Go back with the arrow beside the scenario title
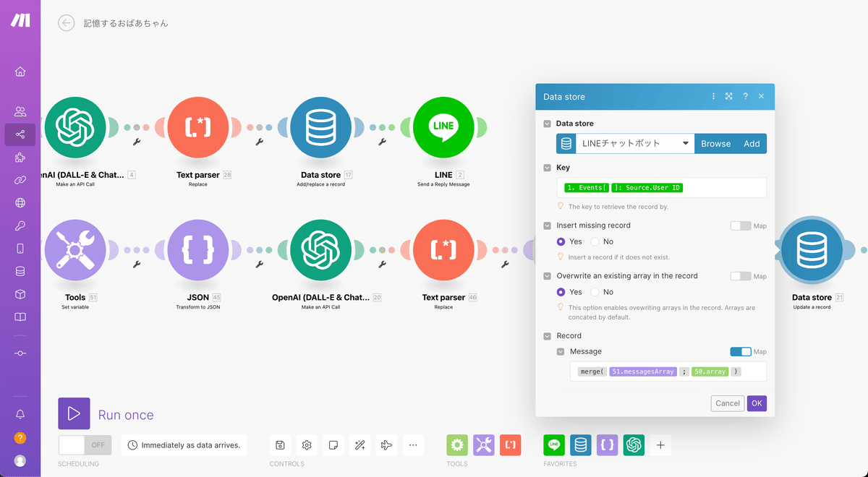The width and height of the screenshot is (868, 477). (x=67, y=23)
